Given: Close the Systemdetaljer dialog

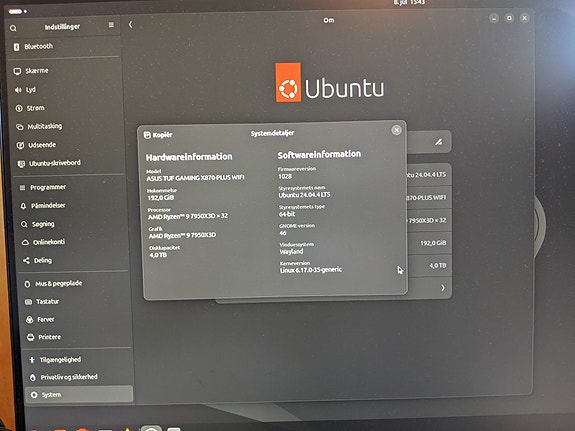Looking at the screenshot, I should click(396, 130).
